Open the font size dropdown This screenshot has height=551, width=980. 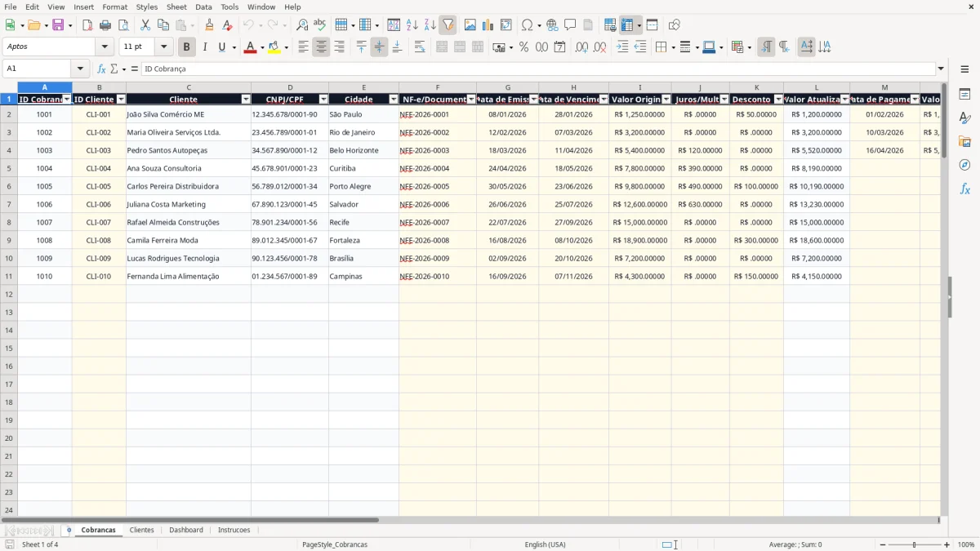pyautogui.click(x=163, y=47)
